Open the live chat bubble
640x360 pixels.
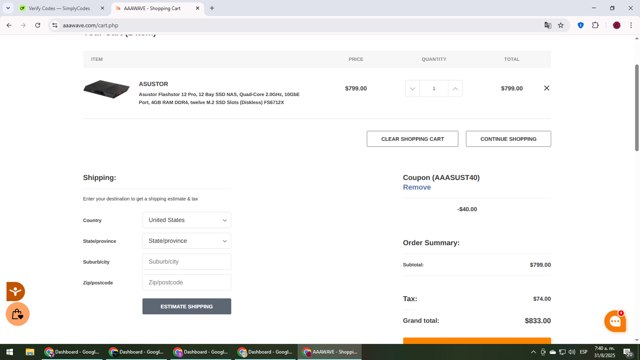[615, 321]
